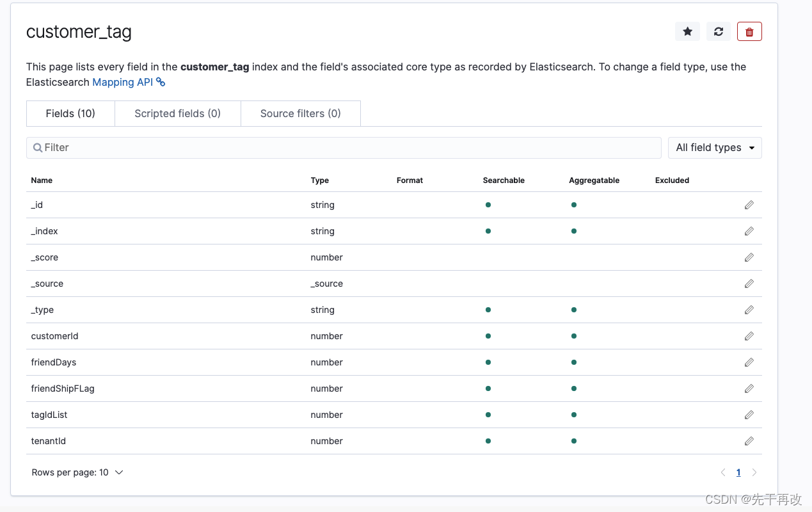This screenshot has height=512, width=812.
Task: Edit the _id field pencil icon
Action: point(749,205)
